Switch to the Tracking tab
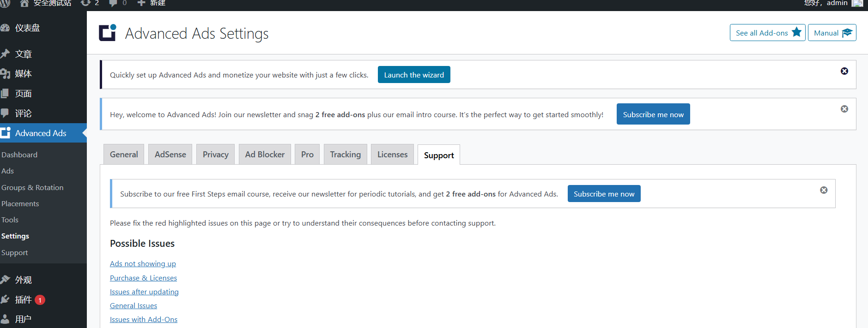Image resolution: width=868 pixels, height=328 pixels. [x=346, y=154]
